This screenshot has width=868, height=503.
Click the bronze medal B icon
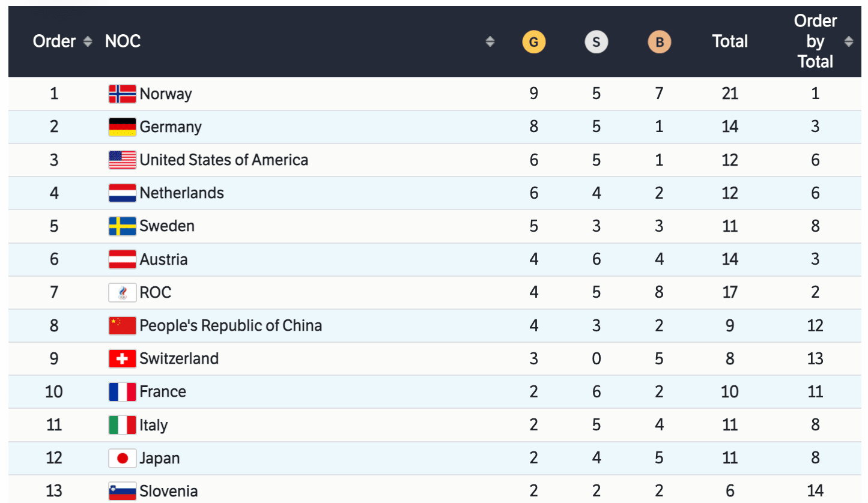659,42
